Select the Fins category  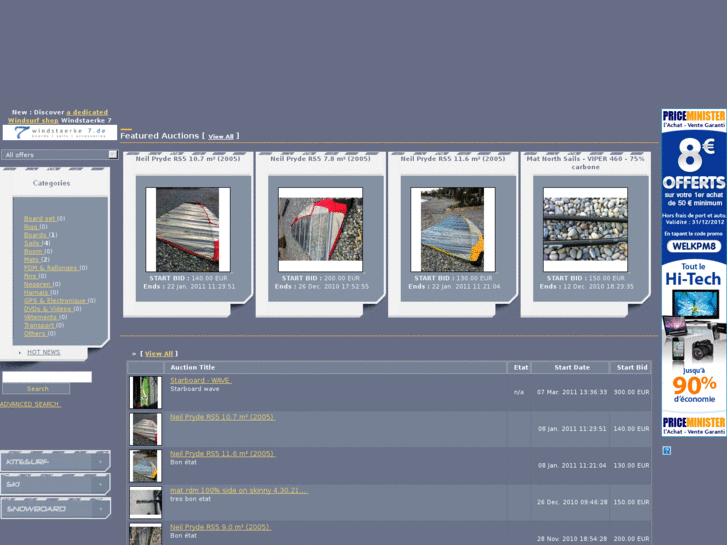click(30, 276)
